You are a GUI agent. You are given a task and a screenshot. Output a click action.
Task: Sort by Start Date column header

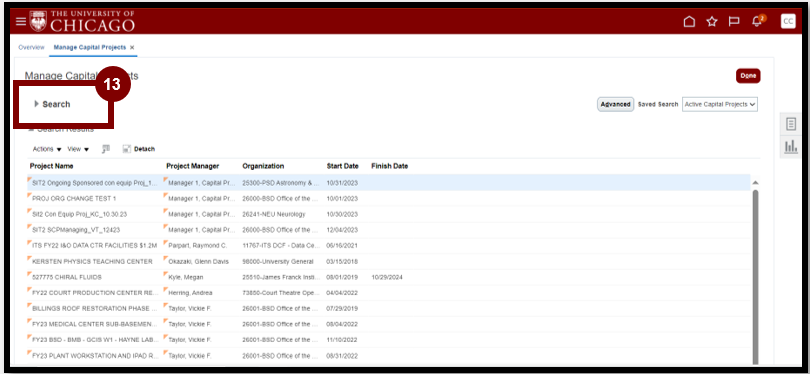[342, 166]
